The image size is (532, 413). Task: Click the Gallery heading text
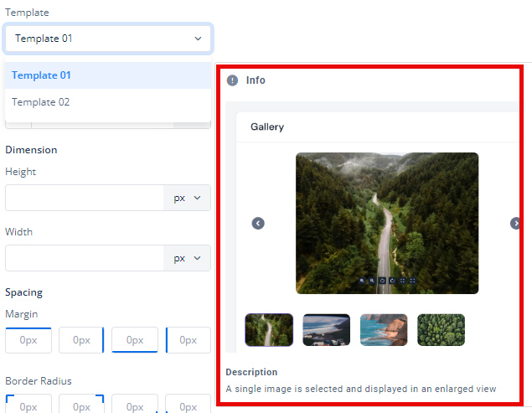point(267,127)
